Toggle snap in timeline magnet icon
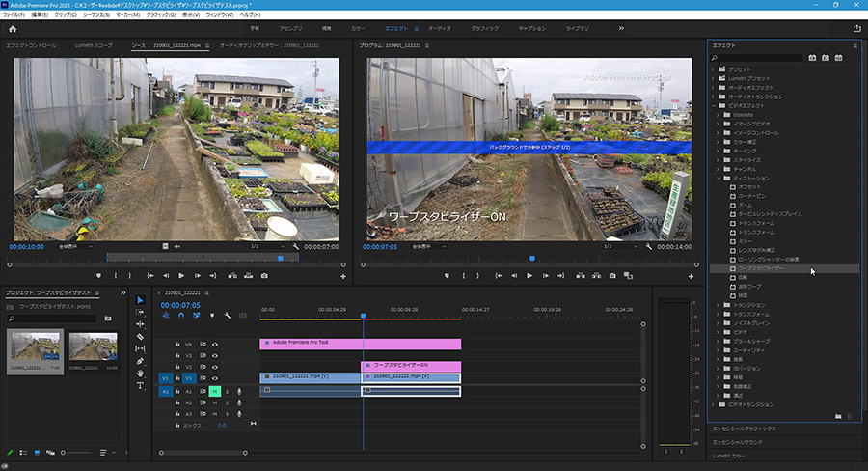The width and height of the screenshot is (868, 471). click(181, 316)
